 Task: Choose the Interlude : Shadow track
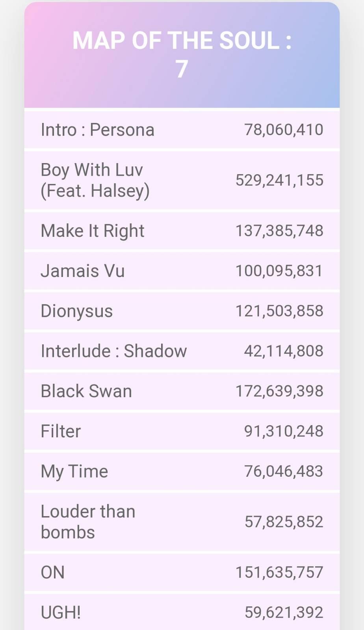click(114, 351)
